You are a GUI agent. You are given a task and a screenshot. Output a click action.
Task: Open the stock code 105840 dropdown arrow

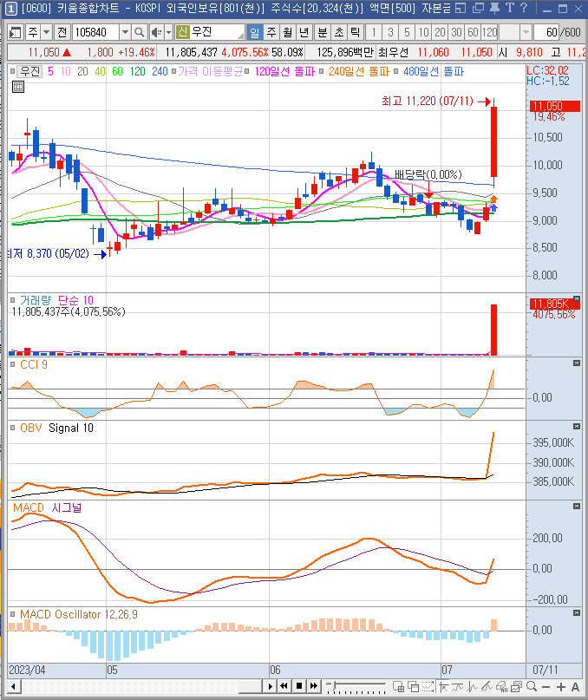coord(125,32)
